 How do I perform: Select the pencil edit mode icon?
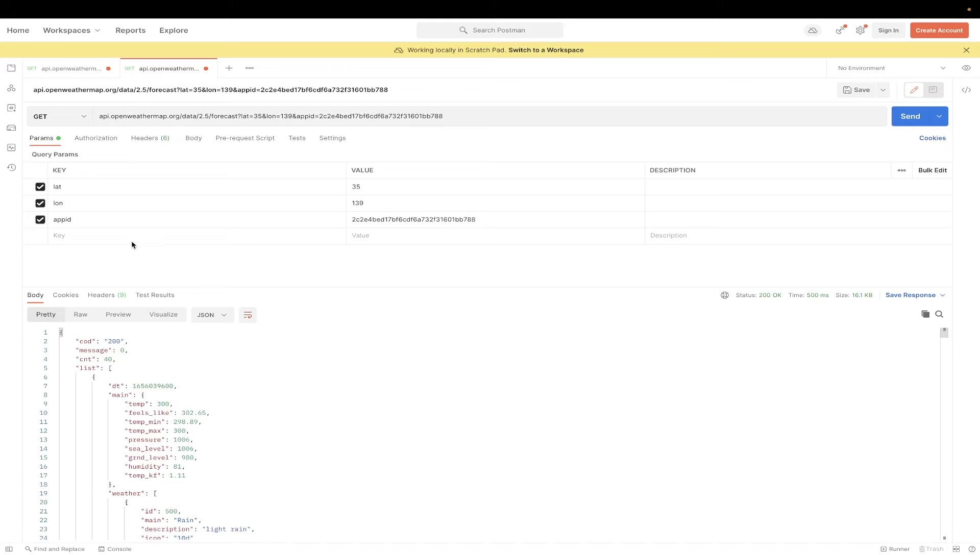pos(914,90)
